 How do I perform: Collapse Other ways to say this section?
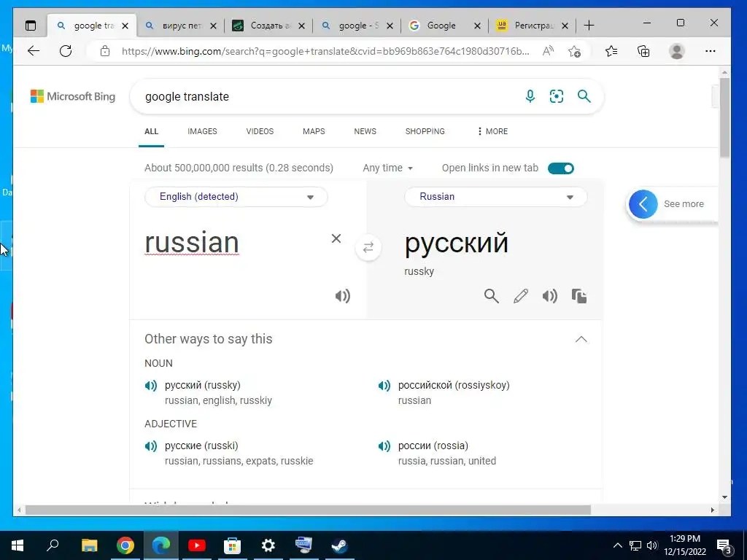[x=581, y=339]
